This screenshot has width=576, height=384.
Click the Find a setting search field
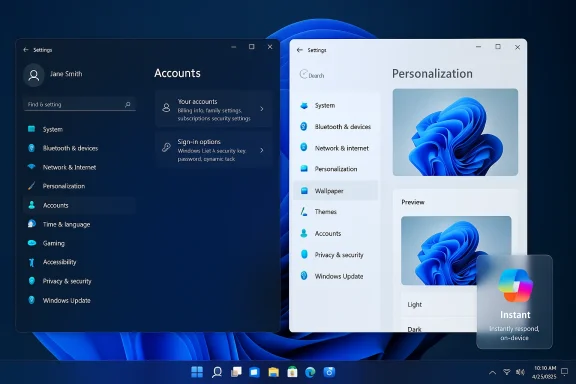click(x=79, y=104)
